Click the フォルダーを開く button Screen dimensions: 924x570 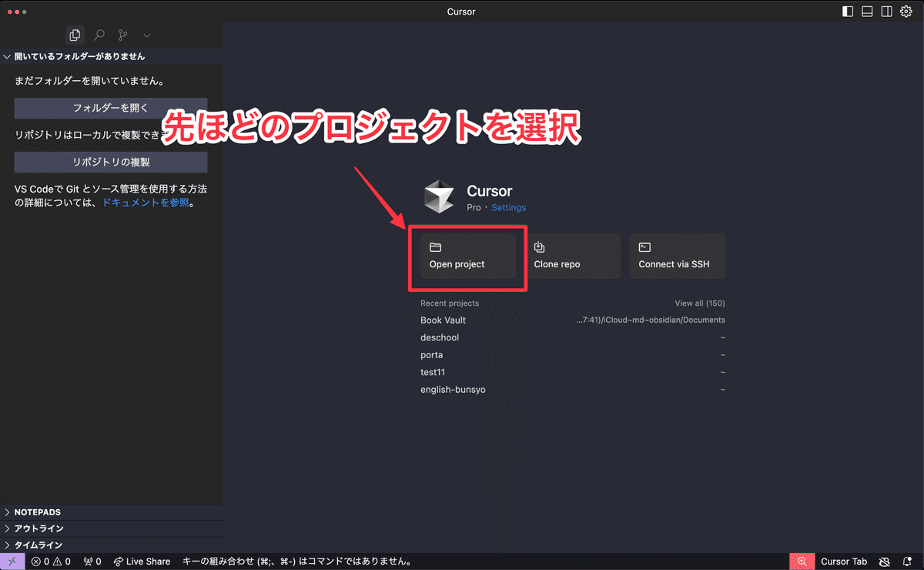pyautogui.click(x=110, y=108)
